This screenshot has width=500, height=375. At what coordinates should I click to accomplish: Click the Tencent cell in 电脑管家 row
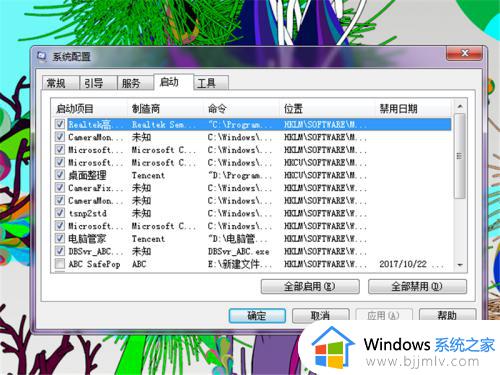pos(148,239)
